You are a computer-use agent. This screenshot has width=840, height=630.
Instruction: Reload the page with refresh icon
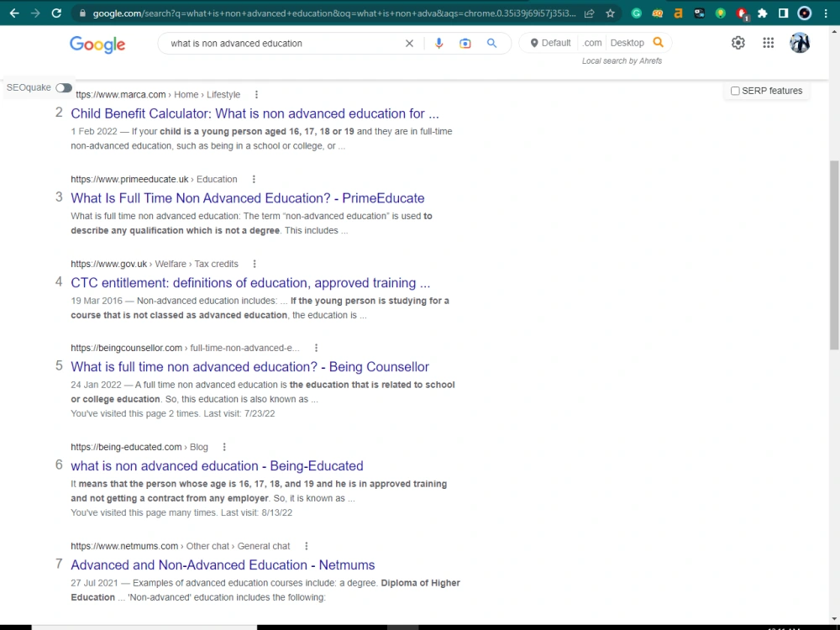(x=56, y=13)
